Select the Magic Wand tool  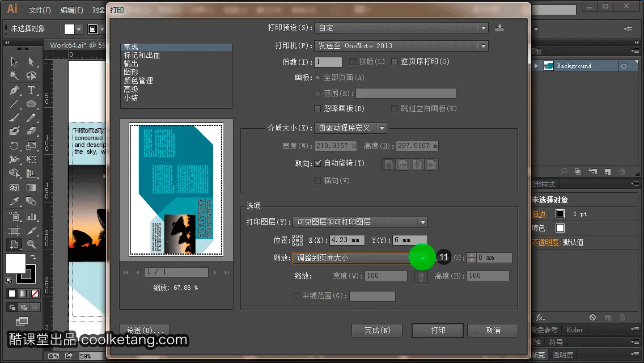14,75
